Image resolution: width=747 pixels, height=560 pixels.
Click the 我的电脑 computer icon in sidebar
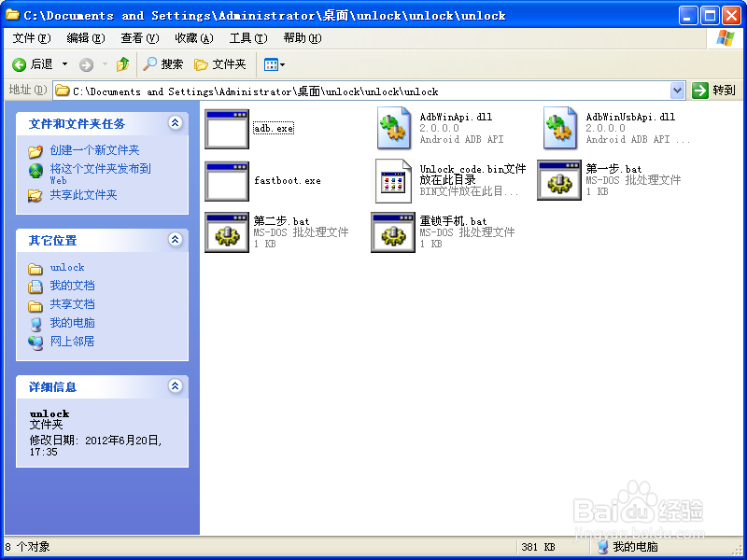pos(35,324)
